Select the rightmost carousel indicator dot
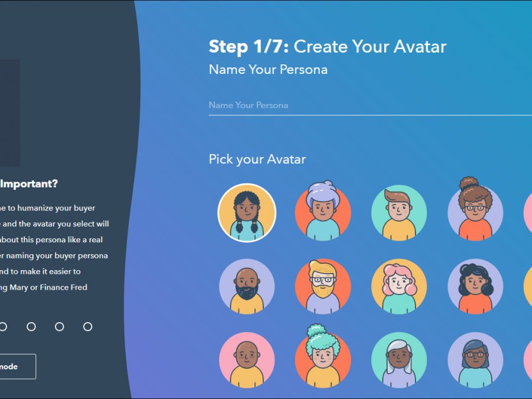Screen dimensions: 532x399 click(87, 327)
